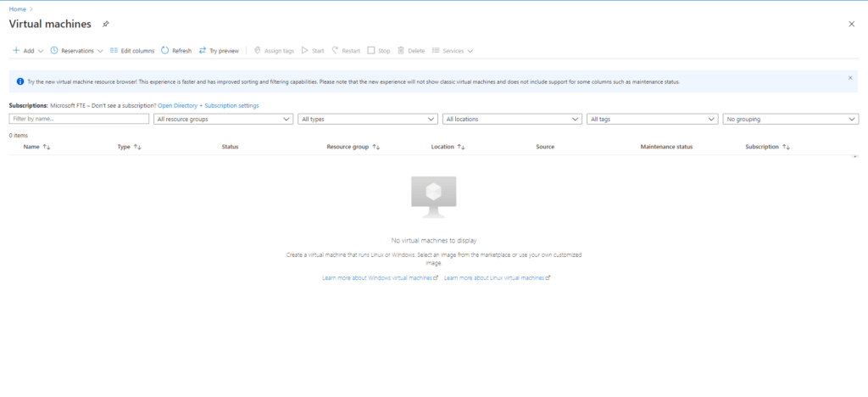The height and width of the screenshot is (397, 868).
Task: Click the Filter by name input field
Action: [x=79, y=120]
